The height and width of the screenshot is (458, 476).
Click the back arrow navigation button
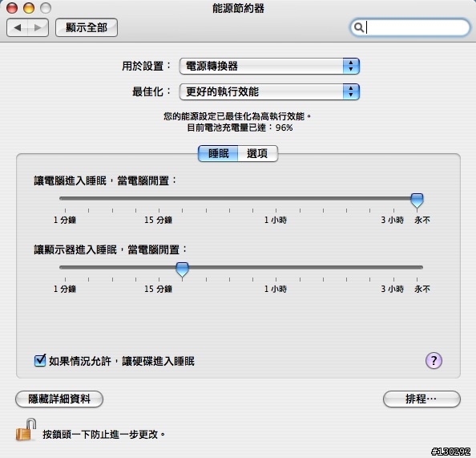tap(18, 27)
